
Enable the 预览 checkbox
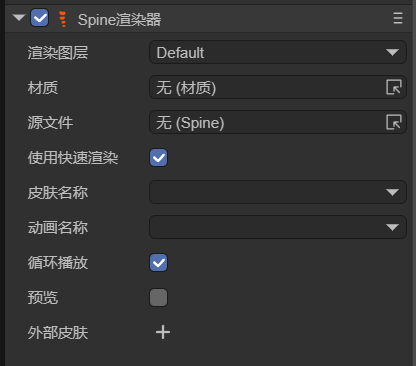158,297
